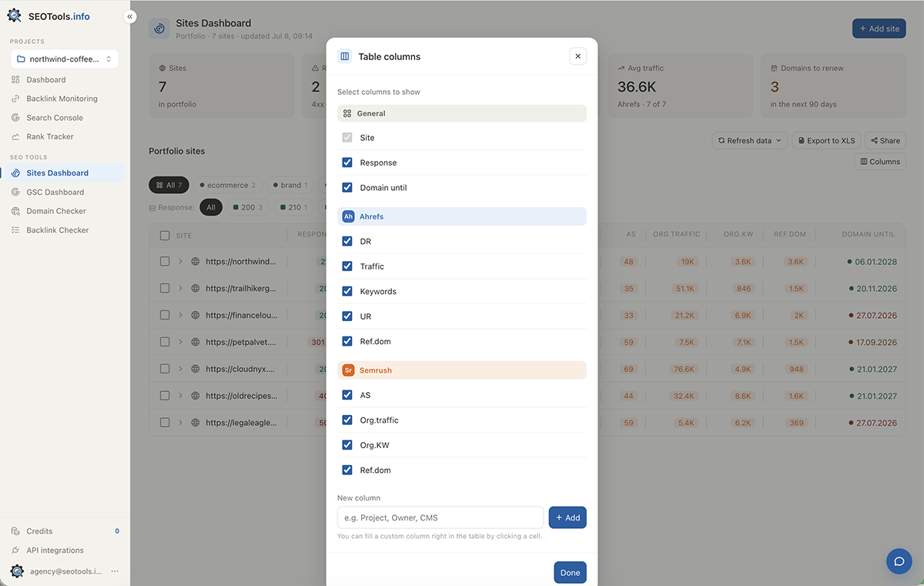The image size is (924, 586).
Task: Click the Ahrefs badge icon
Action: (x=348, y=216)
